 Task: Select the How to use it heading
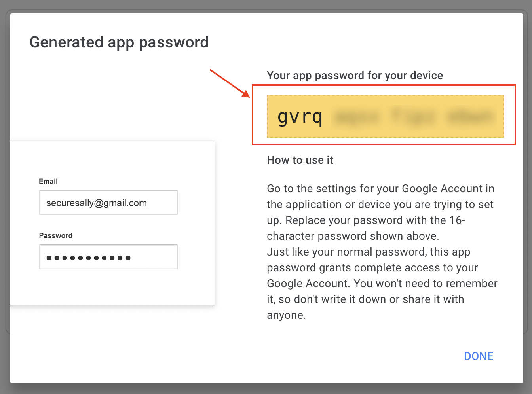click(300, 160)
